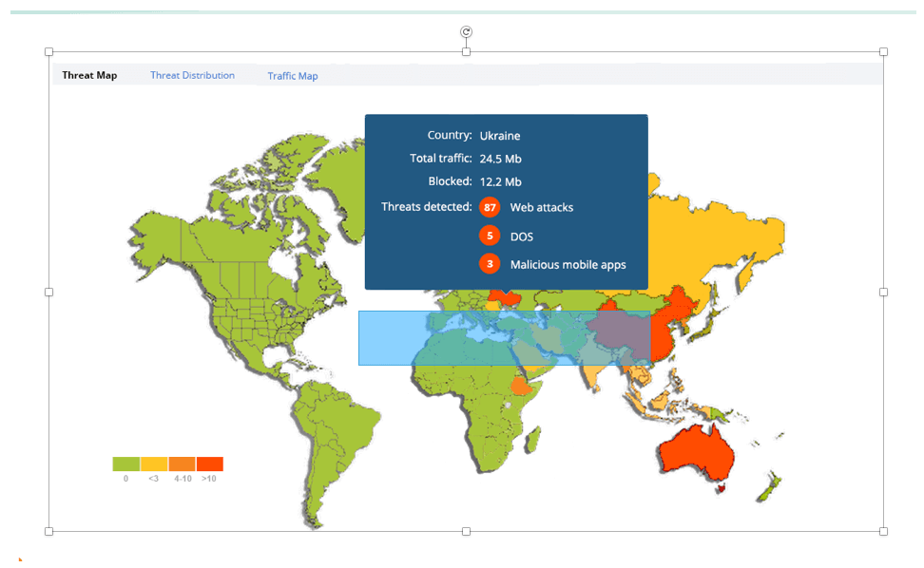Open the Traffic Map tab
Screen dimensions: 924x568
pos(293,76)
